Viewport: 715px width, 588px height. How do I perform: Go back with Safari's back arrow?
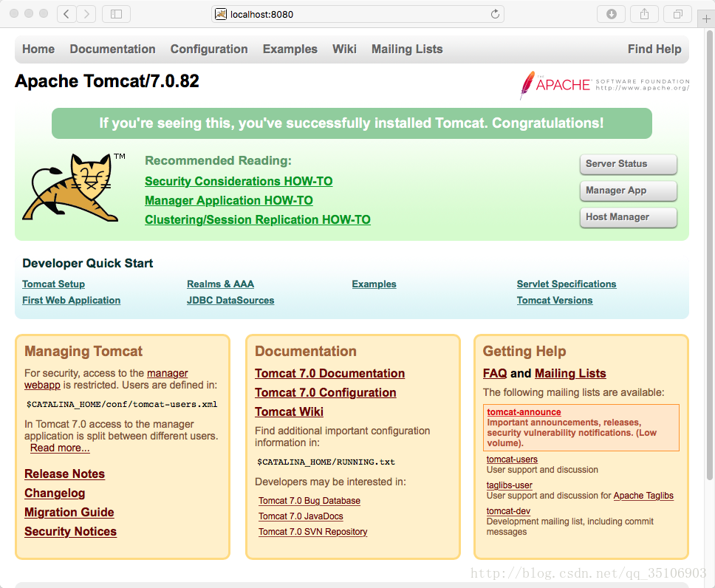(x=66, y=14)
